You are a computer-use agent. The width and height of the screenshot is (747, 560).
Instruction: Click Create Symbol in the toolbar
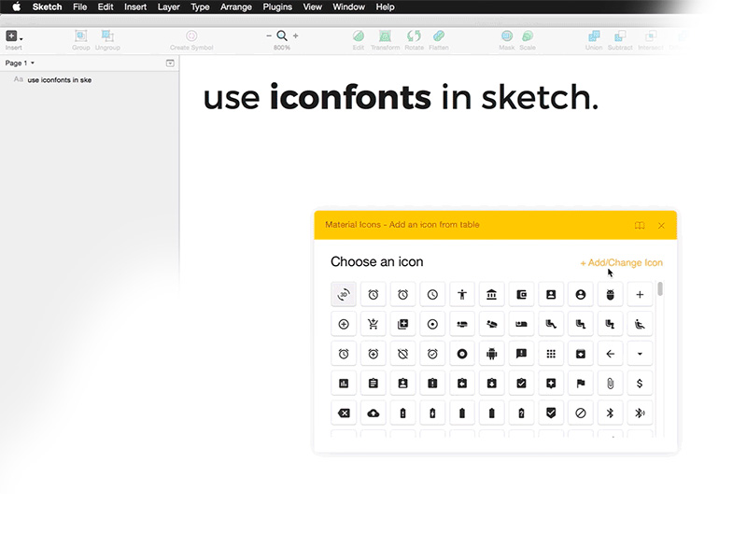191,40
